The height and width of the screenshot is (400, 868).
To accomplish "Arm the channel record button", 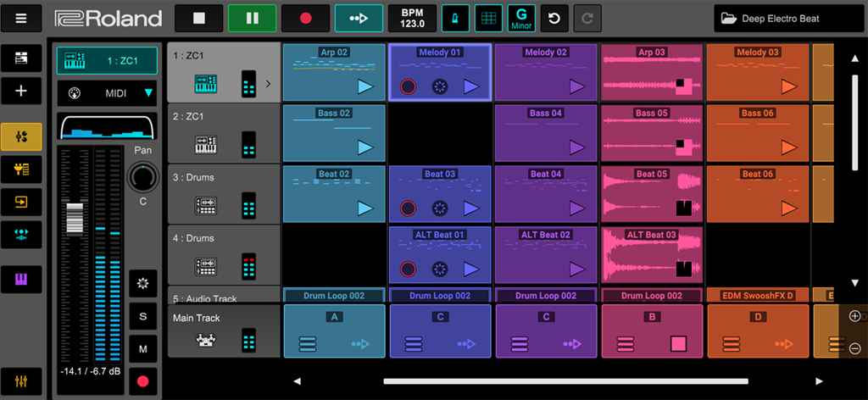I will [x=142, y=381].
